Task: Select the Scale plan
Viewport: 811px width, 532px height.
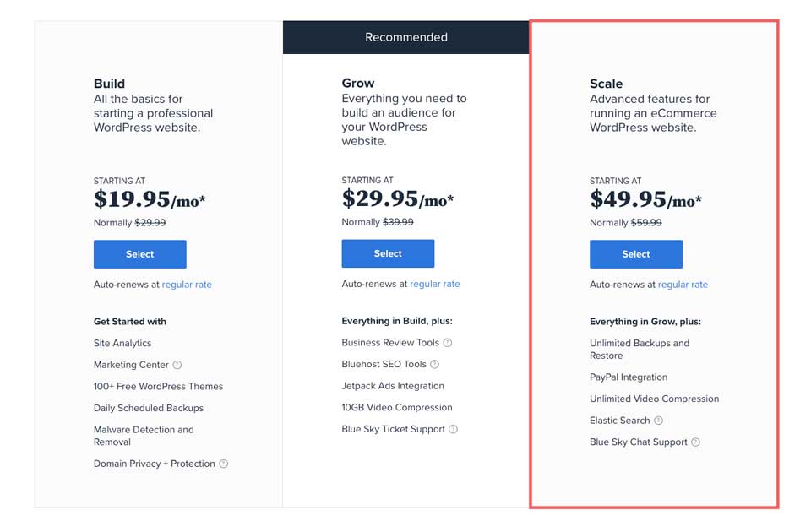Action: click(x=636, y=254)
